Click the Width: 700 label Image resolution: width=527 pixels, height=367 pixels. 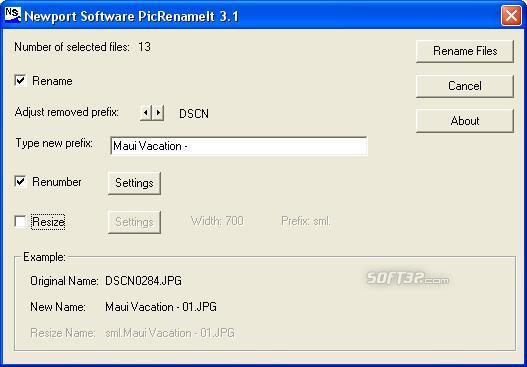217,221
